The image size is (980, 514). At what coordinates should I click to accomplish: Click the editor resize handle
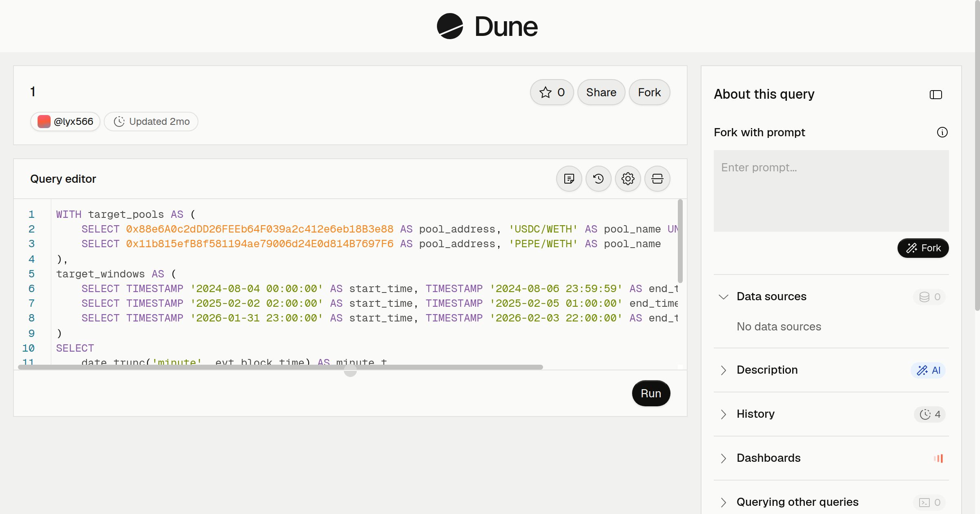(350, 370)
